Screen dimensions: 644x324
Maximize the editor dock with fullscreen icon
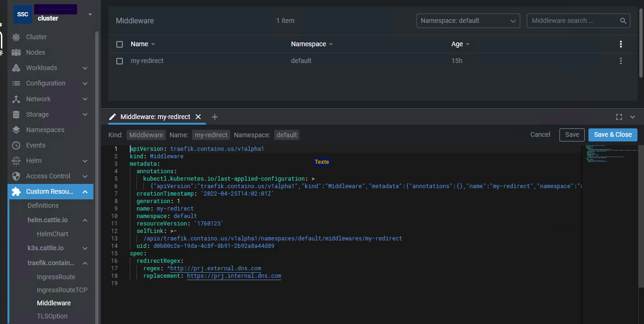point(619,117)
